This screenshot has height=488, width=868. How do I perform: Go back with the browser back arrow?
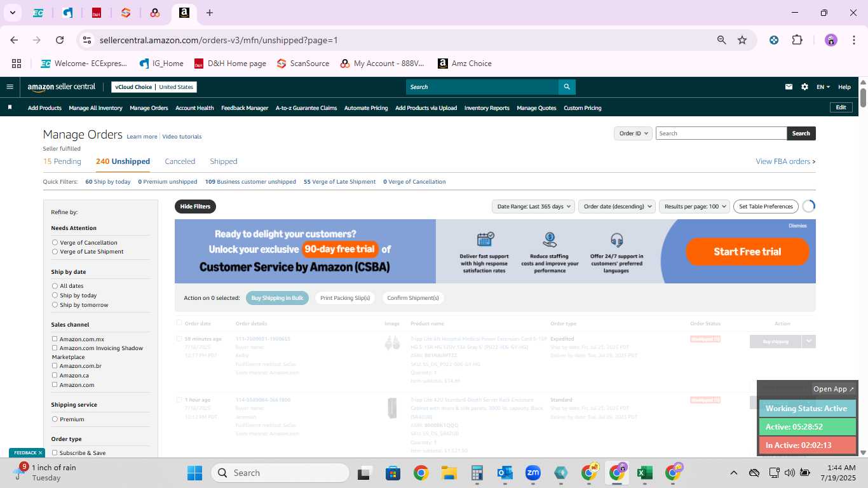coord(14,40)
